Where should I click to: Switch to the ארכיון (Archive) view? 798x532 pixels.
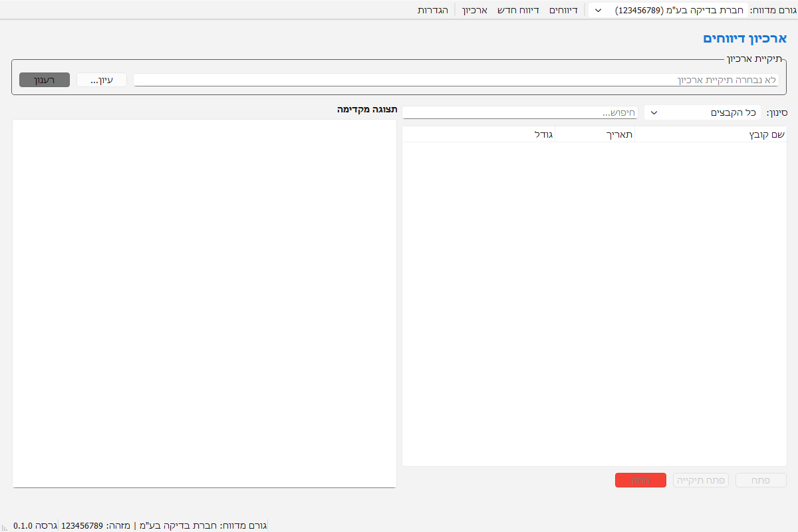(475, 10)
